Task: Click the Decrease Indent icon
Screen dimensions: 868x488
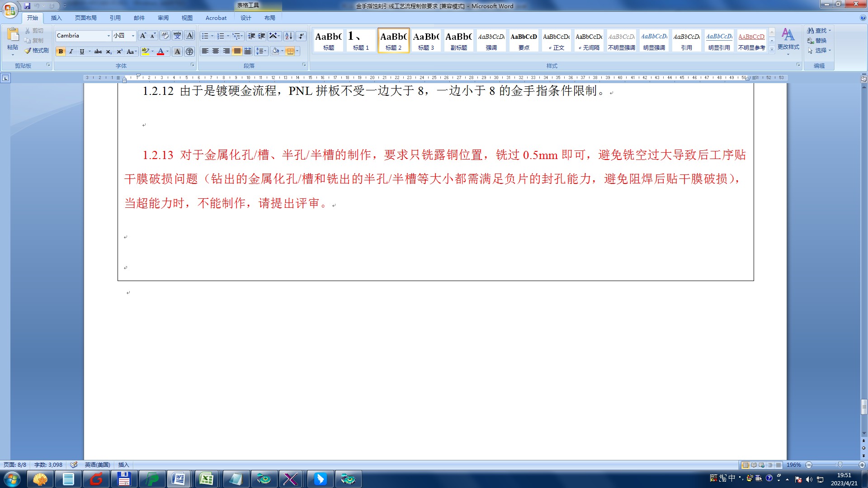Action: point(251,36)
